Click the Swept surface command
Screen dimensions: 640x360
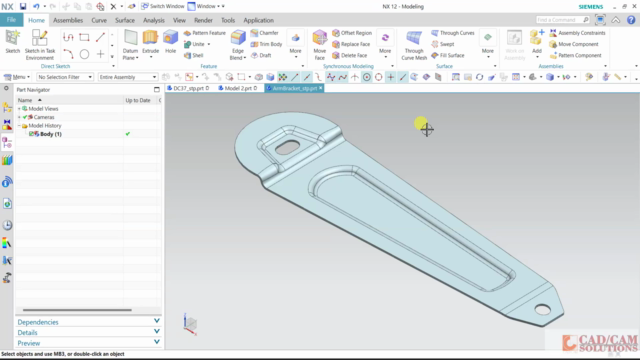coord(443,44)
